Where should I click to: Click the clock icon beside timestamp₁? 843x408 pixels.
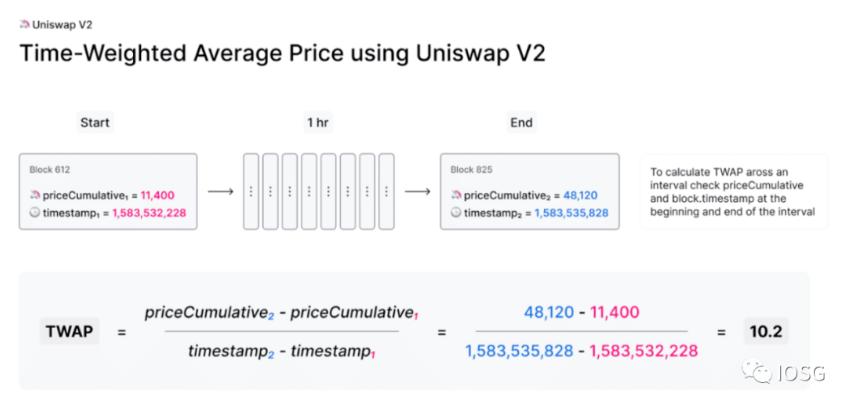tap(37, 213)
